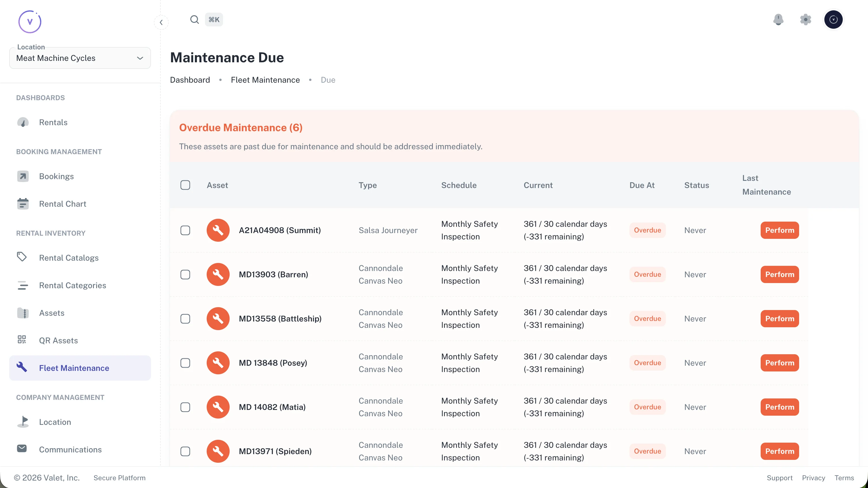
Task: Open the Rental Chart calendar icon
Action: click(23, 204)
